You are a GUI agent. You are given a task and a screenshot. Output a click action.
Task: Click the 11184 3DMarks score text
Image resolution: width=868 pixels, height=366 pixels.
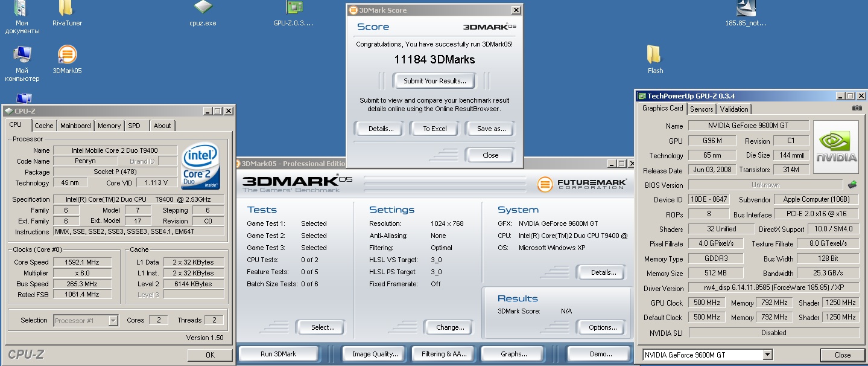click(434, 60)
